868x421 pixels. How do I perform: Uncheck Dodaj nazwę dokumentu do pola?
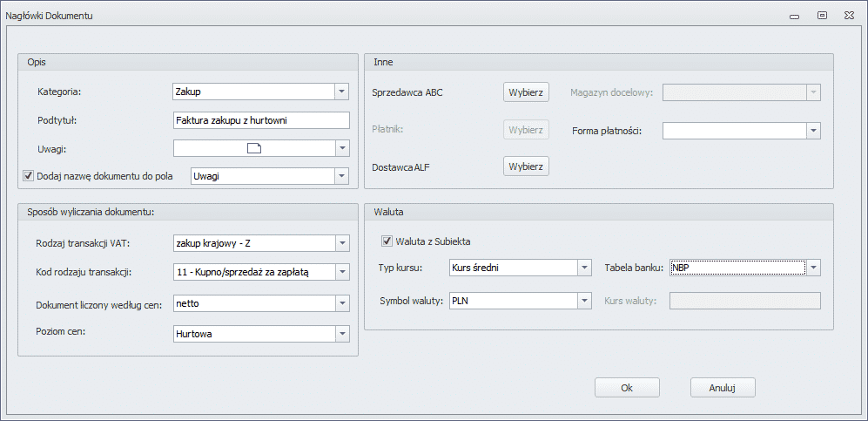[28, 176]
